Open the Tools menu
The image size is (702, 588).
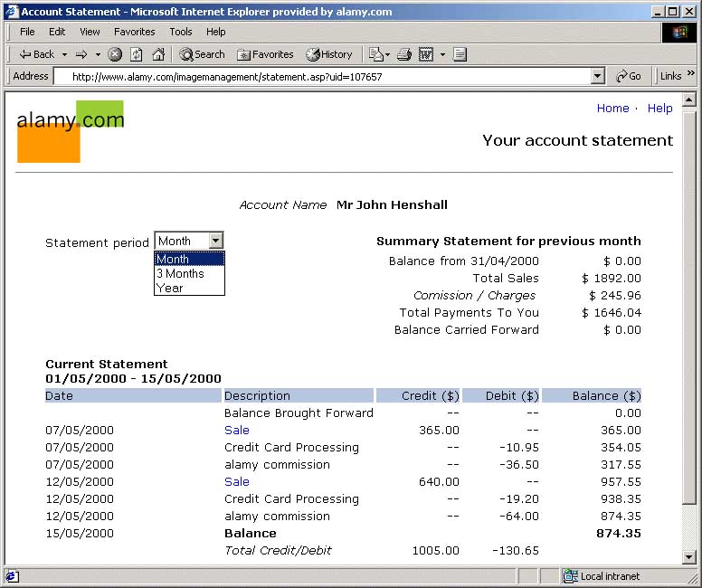(181, 32)
